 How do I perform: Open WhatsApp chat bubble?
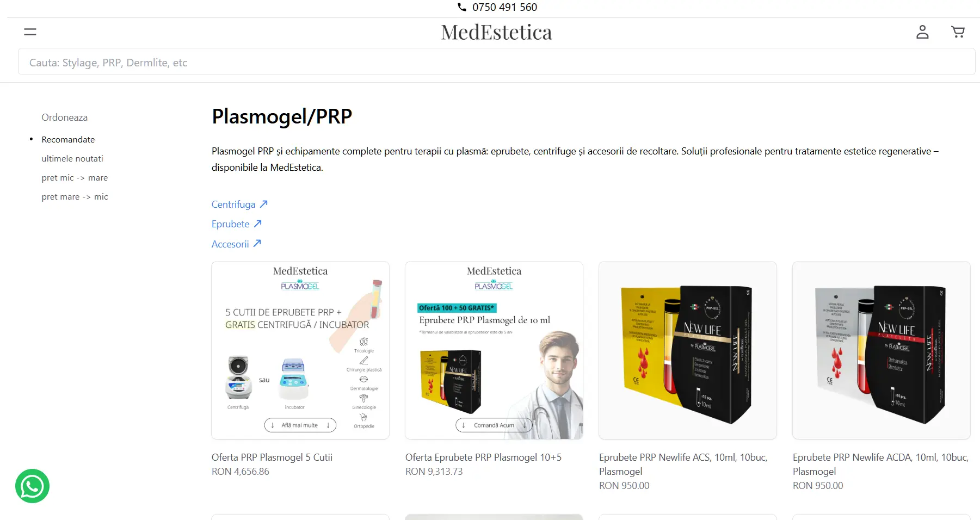(x=33, y=486)
